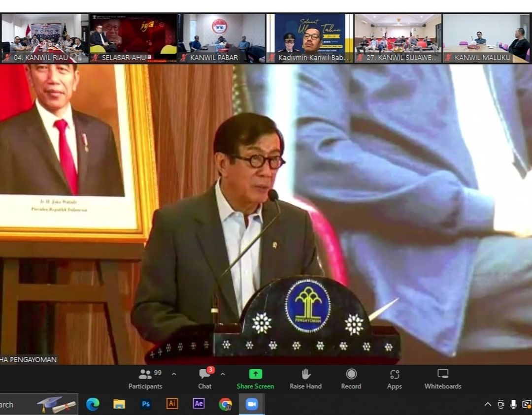Select the KANWIL MALUKU video tile
532x415 pixels.
(486, 38)
